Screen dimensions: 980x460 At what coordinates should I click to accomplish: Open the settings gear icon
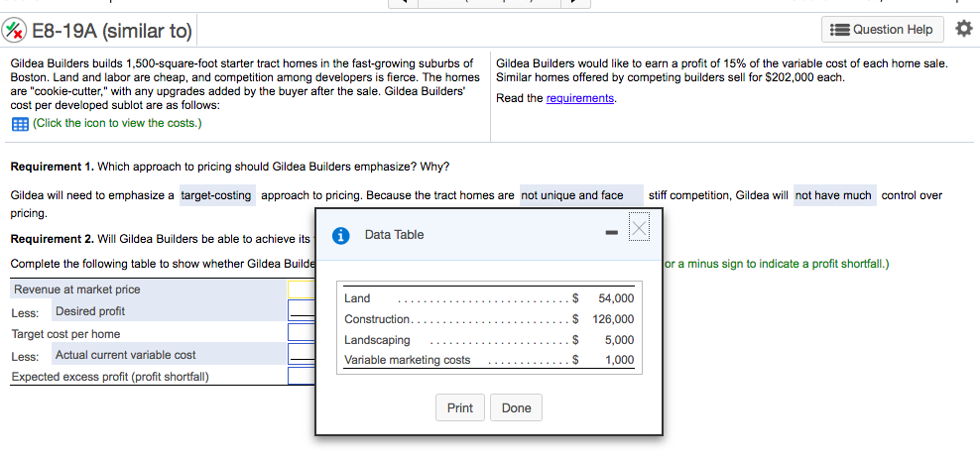coord(964,29)
